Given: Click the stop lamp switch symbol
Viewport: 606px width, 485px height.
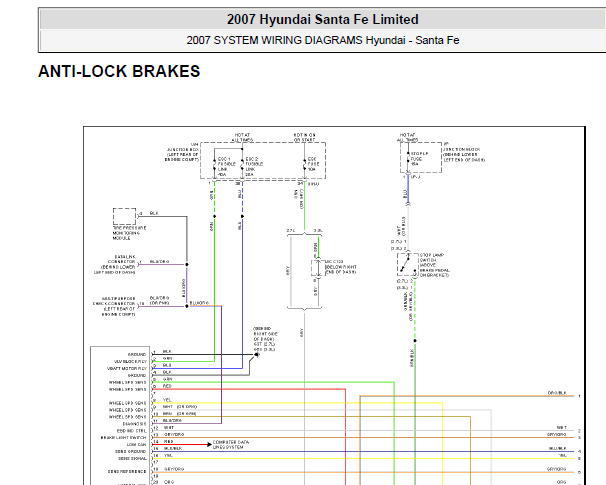Looking at the screenshot, I should pyautogui.click(x=408, y=265).
